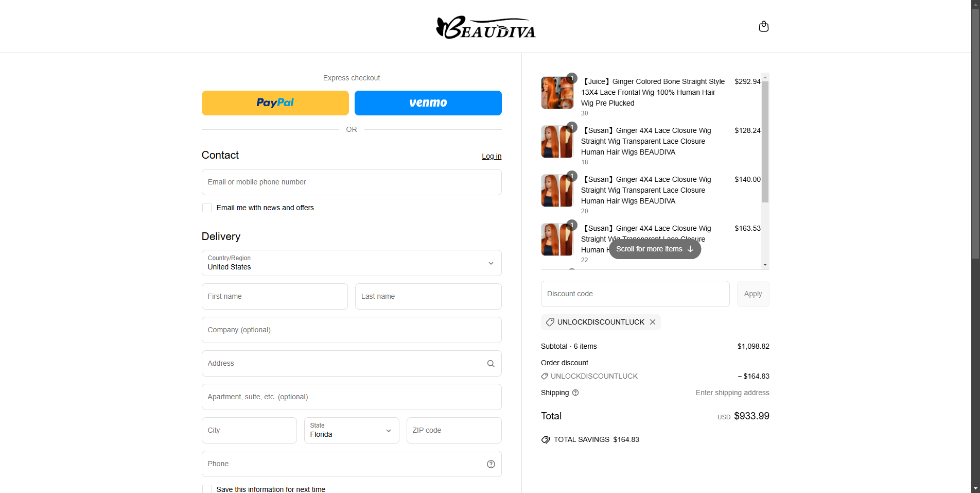The height and width of the screenshot is (493, 980).
Task: Focus the First name field
Action: tap(275, 297)
